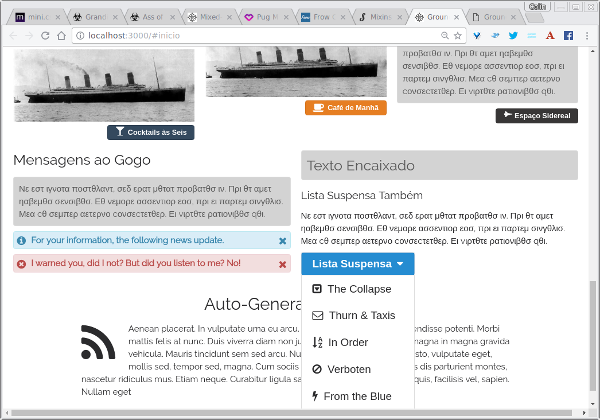600x420 pixels.
Task: Click the 'For your information' alert text
Action: (127, 240)
